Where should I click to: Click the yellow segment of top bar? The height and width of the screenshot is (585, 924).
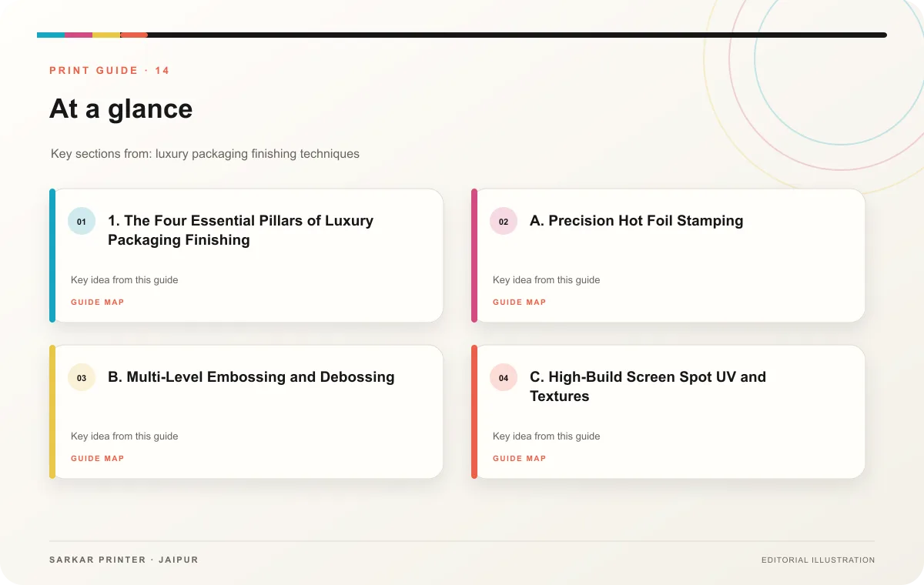click(106, 35)
